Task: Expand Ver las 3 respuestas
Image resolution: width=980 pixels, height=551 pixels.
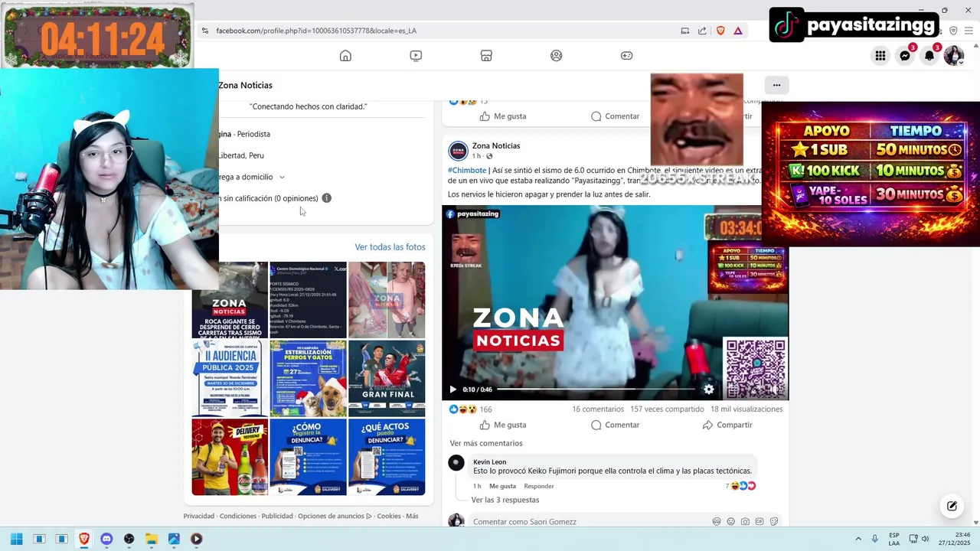Action: point(505,500)
